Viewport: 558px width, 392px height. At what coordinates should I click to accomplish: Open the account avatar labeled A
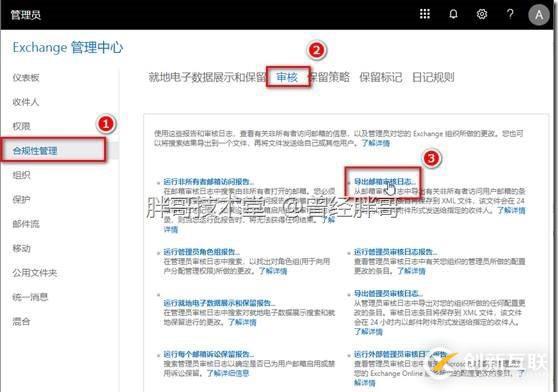(x=538, y=15)
